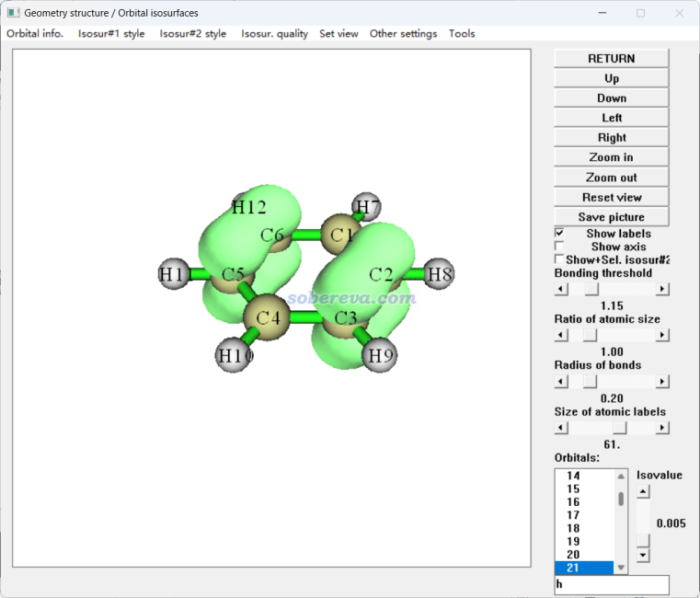Click the RETURN button
700x598 pixels.
(x=611, y=59)
